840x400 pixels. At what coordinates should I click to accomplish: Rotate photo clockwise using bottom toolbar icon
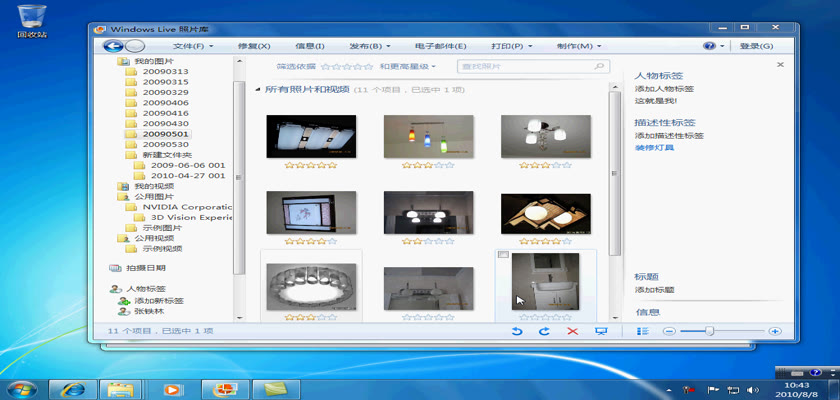click(x=544, y=331)
